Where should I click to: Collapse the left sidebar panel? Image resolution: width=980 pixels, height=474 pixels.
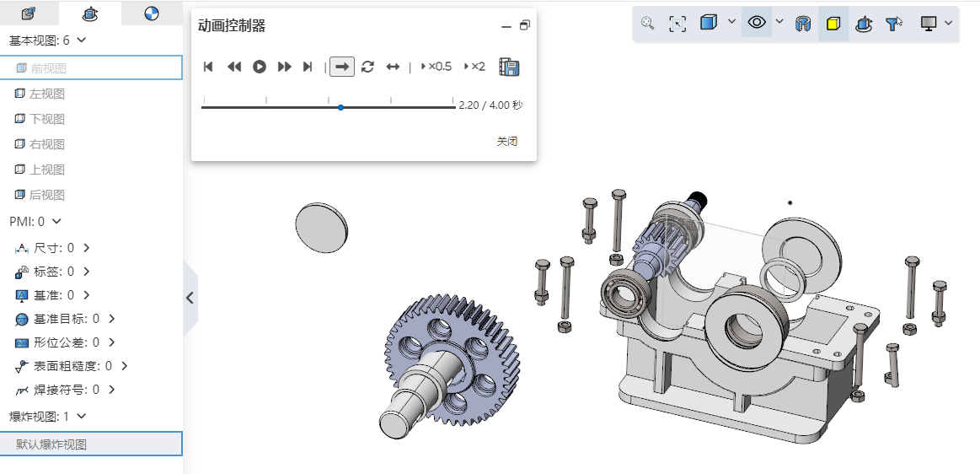pos(190,299)
